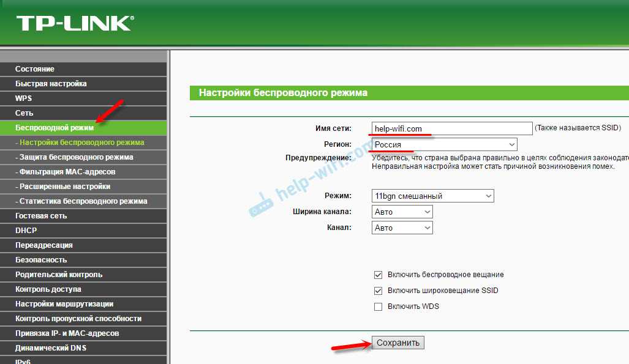Open the Состояние menu item
Viewport: 629px width, 364px height.
[x=35, y=69]
